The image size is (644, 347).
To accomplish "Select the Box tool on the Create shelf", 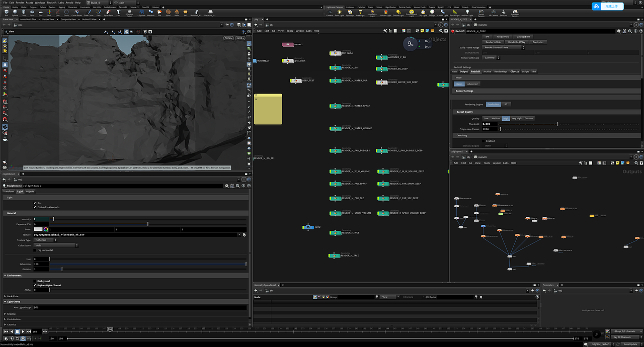I will (x=6, y=13).
